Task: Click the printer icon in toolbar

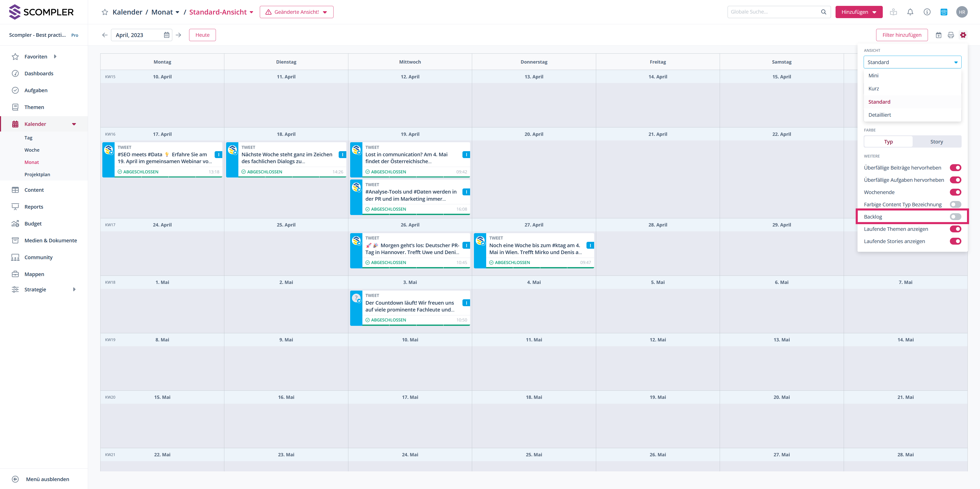Action: (x=951, y=35)
